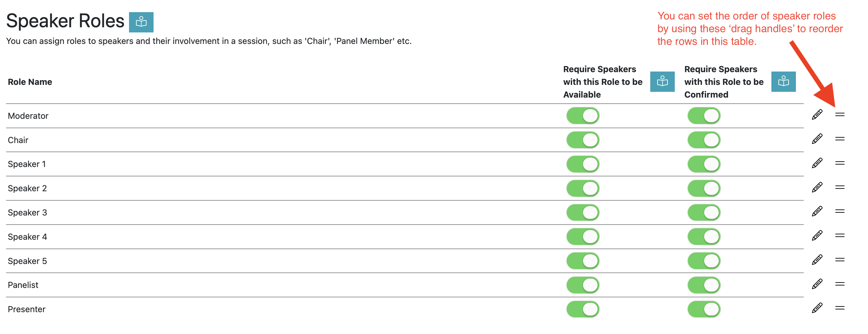Toggle Speaker 1 'Available' switch
The image size is (868, 334).
click(x=583, y=164)
